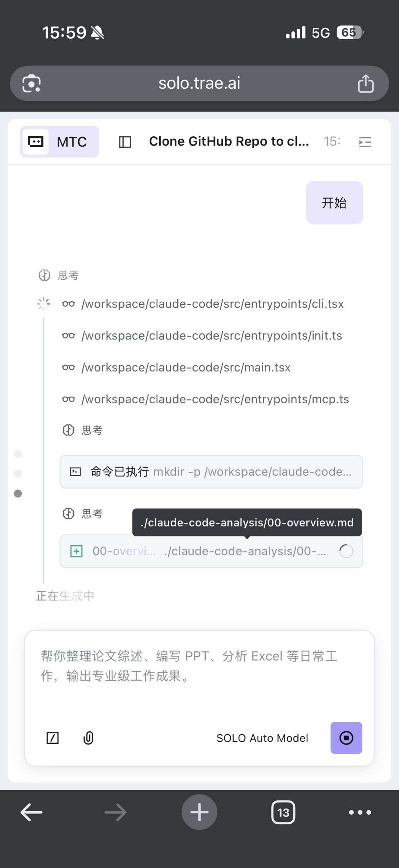Open the cli.tsx file entry
Viewport: 399px width, 868px height.
(203, 304)
